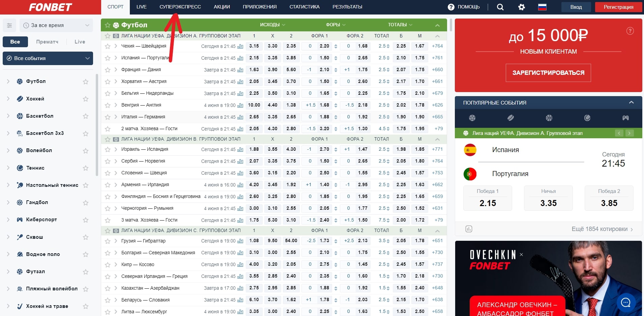Adjust total stepper for Испания — Португалия
The image size is (644, 316).
[388, 58]
